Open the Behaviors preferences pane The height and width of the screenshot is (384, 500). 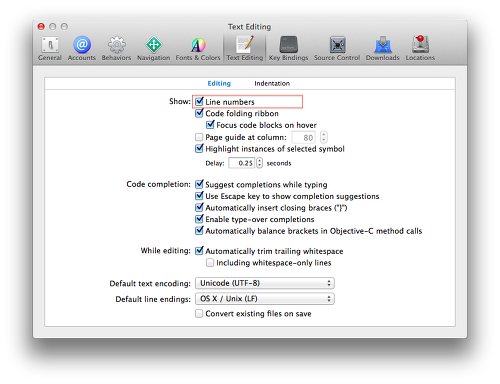116,49
